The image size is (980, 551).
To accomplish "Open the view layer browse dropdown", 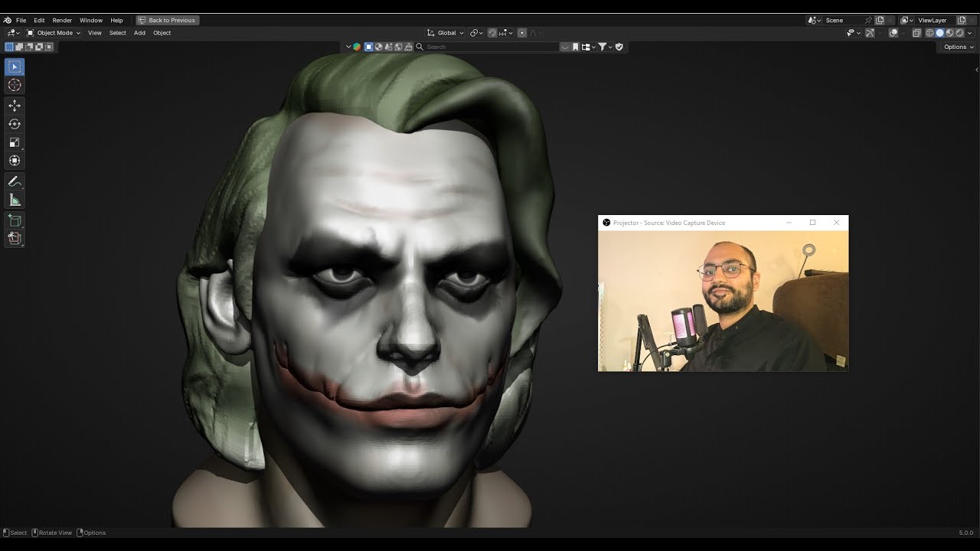I will pyautogui.click(x=906, y=20).
